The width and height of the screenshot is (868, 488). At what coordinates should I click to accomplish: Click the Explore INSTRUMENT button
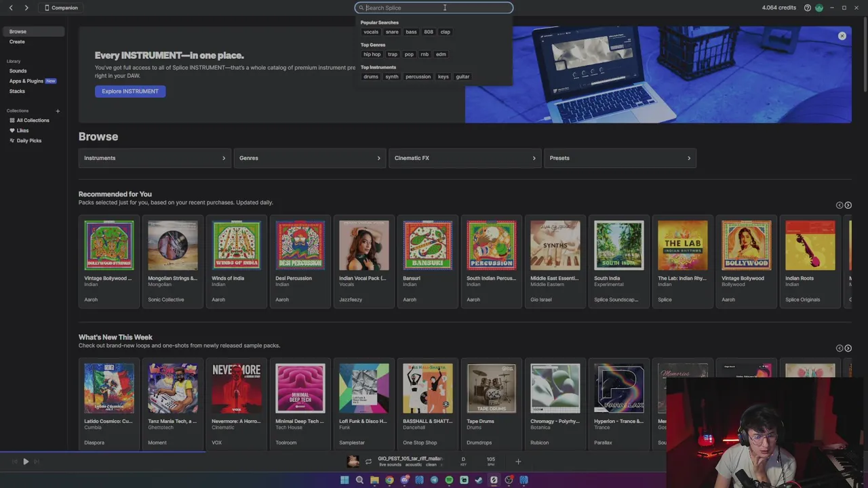tap(130, 91)
